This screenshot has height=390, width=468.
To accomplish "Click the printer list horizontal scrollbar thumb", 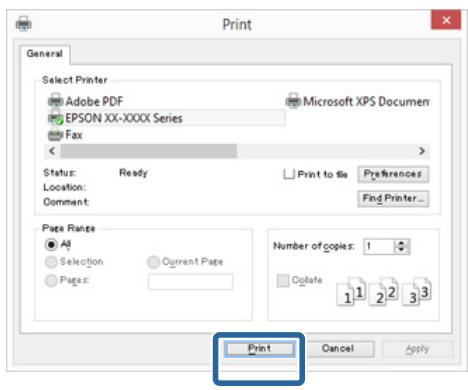I will (149, 151).
